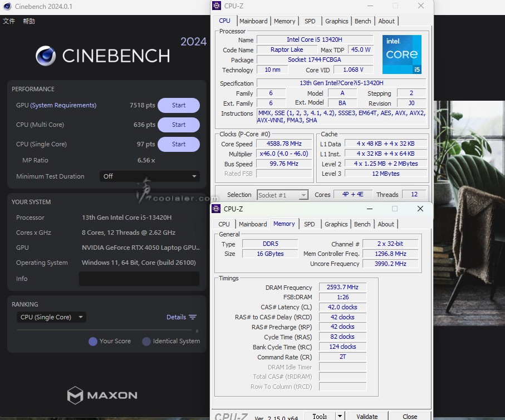
Task: Click the '636 pts' multi core score
Action: tap(144, 125)
